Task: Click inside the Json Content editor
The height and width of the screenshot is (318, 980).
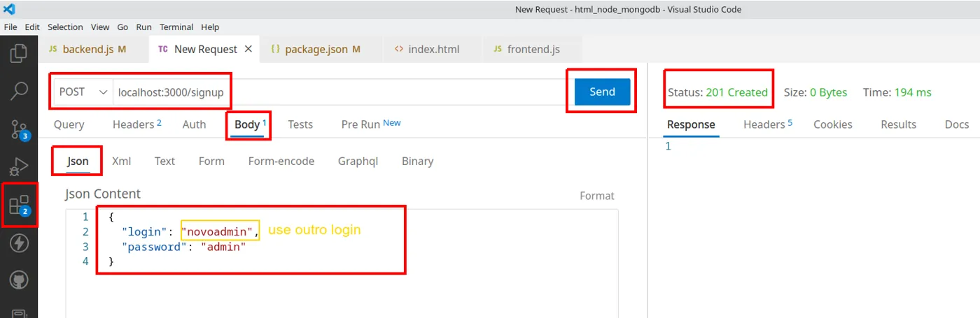Action: 342,263
